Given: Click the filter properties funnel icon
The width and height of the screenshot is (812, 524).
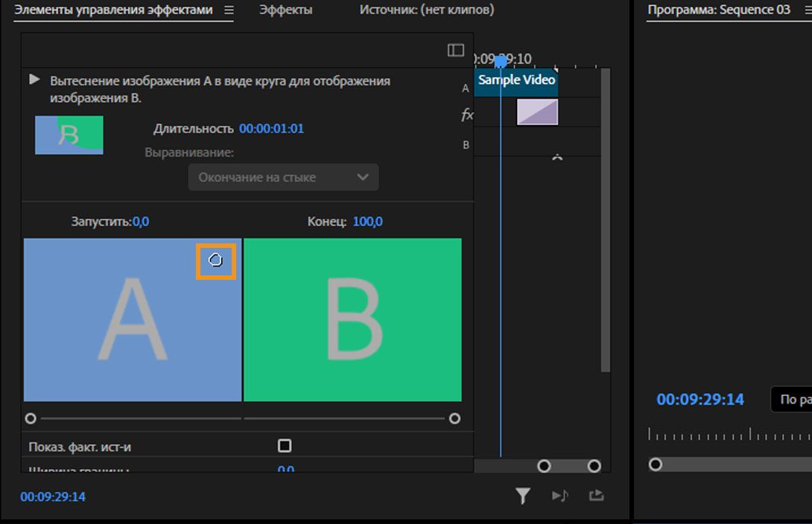Looking at the screenshot, I should (523, 496).
